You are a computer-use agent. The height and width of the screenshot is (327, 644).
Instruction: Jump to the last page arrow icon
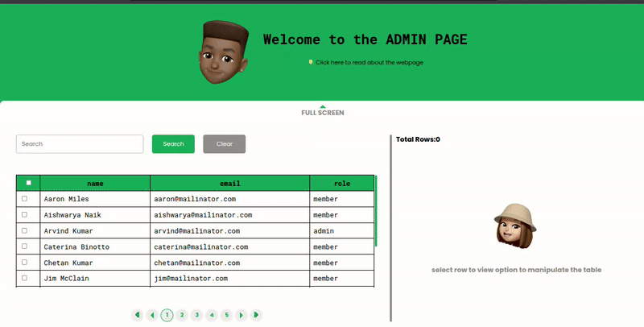coord(256,315)
